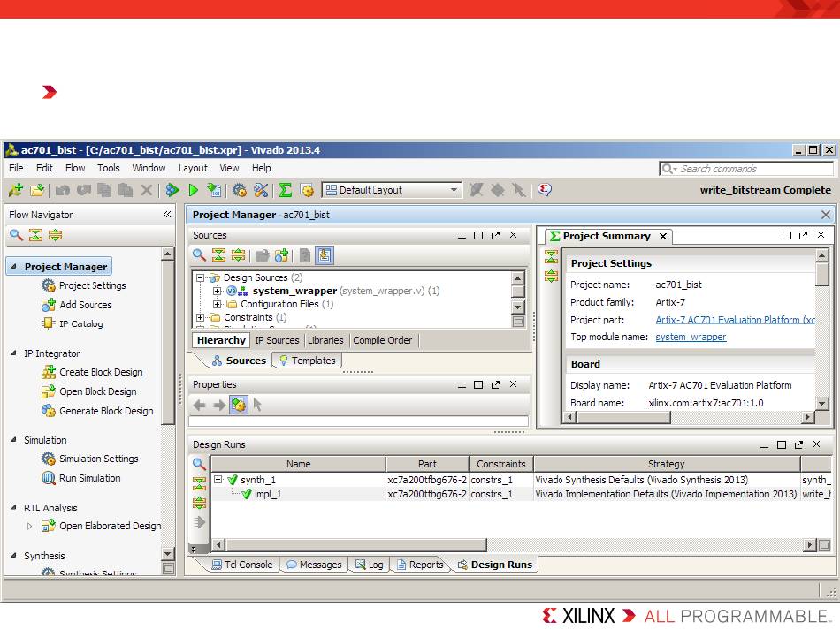Expand the system_wrapper tree node
Viewport: 840px width, 630px height.
pos(217,291)
